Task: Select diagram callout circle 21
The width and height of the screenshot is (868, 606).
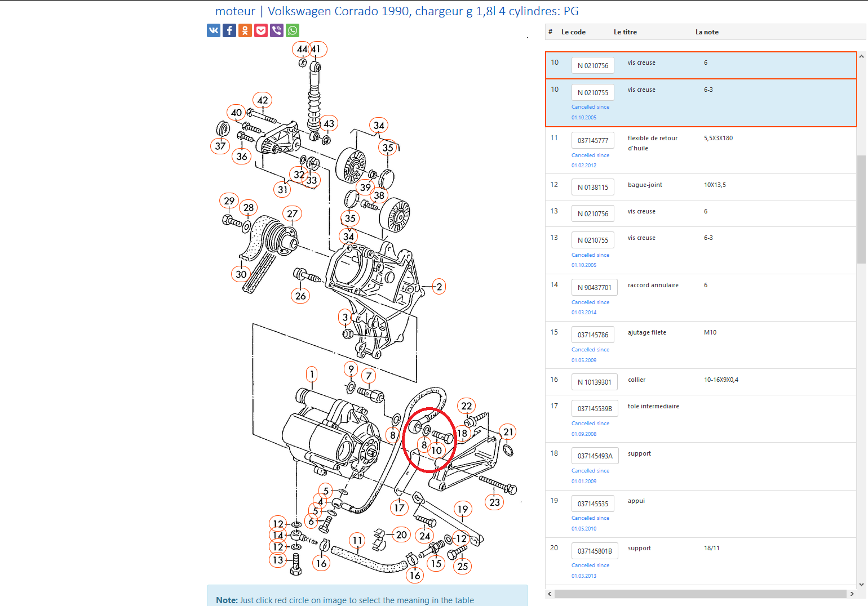Action: [x=508, y=432]
